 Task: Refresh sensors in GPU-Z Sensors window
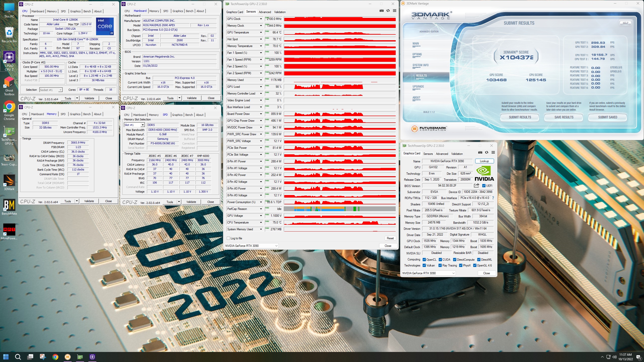click(x=388, y=11)
